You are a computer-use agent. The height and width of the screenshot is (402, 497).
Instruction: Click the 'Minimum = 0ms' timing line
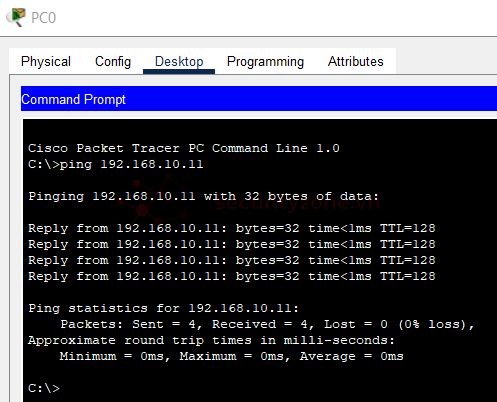point(232,356)
